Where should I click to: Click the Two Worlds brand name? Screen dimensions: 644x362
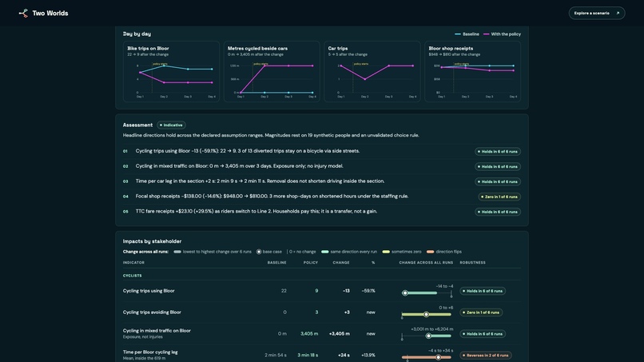coord(50,13)
